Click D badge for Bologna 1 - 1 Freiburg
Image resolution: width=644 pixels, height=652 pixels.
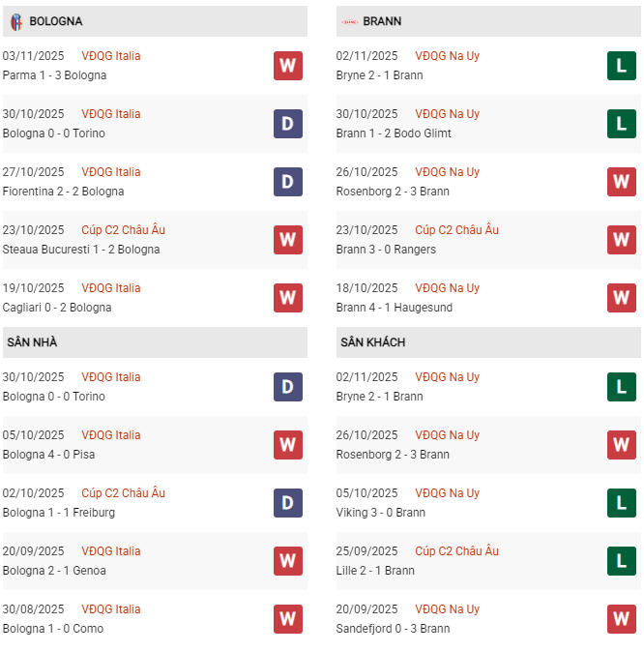click(x=287, y=503)
